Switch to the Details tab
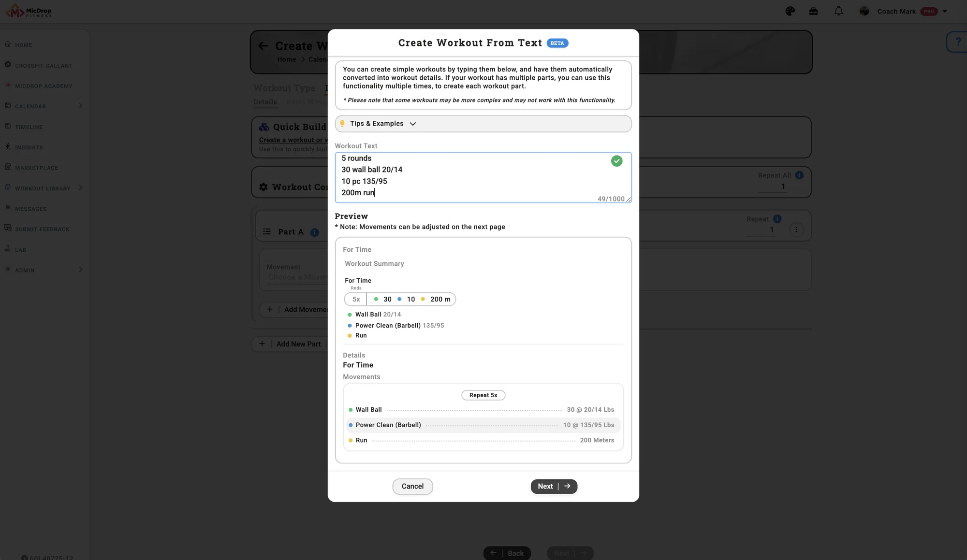The width and height of the screenshot is (967, 560). tap(265, 102)
